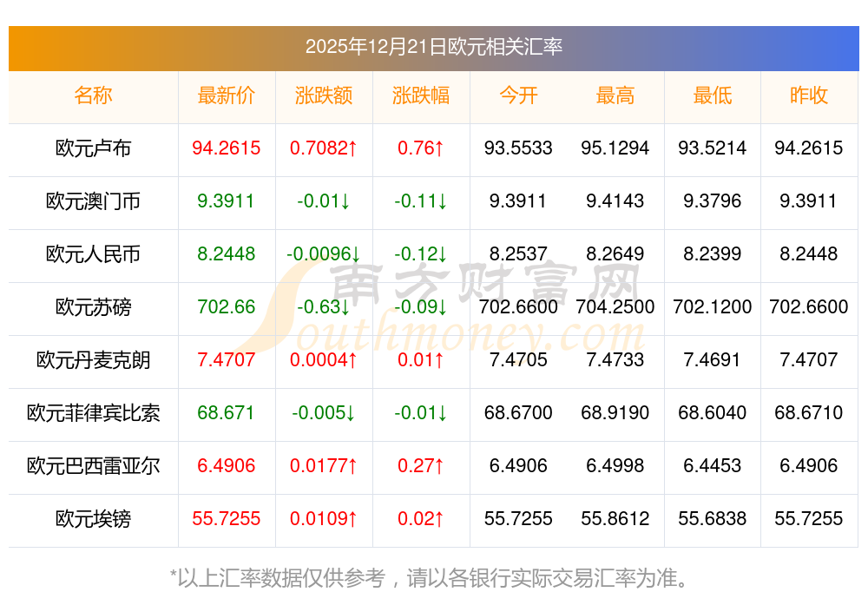Click previous close 68.6710

[809, 412]
